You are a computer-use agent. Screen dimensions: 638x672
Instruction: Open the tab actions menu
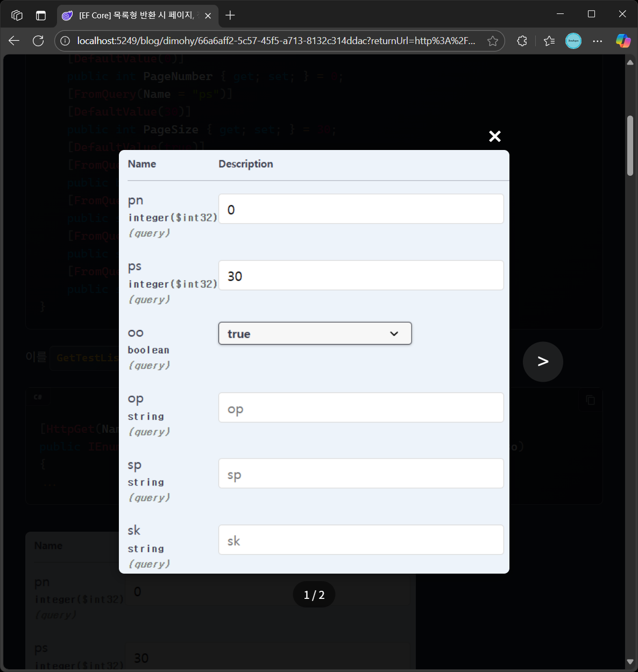(17, 15)
